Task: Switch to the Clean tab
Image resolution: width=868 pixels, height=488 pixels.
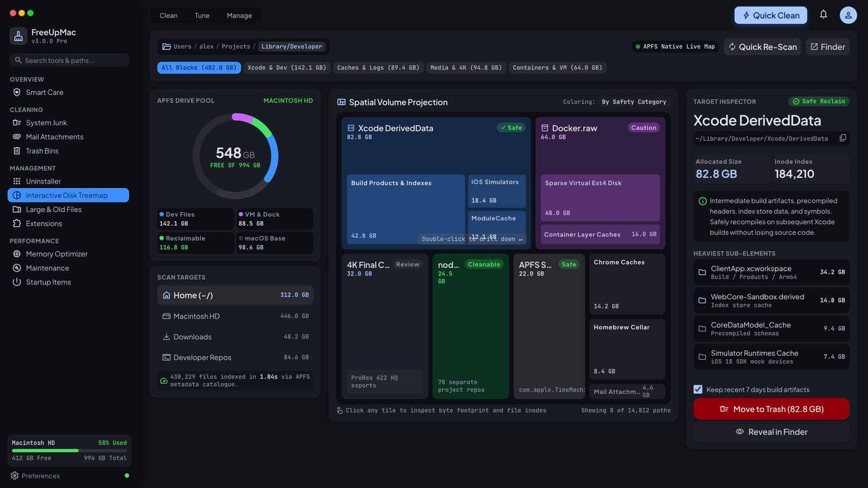Action: pyautogui.click(x=168, y=15)
